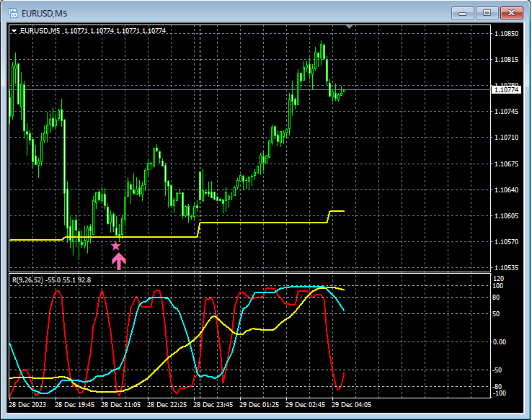Click the R(9,26,52) indicator label

coord(52,280)
